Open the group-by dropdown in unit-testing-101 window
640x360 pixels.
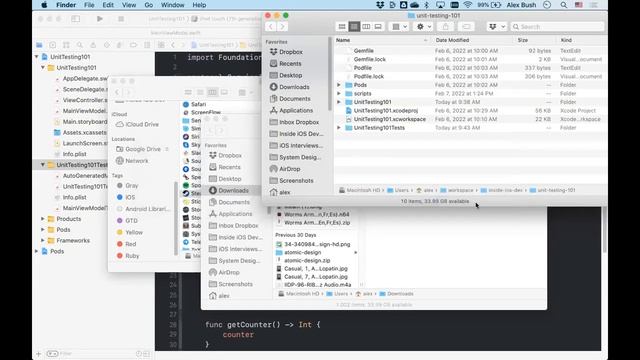click(400, 27)
